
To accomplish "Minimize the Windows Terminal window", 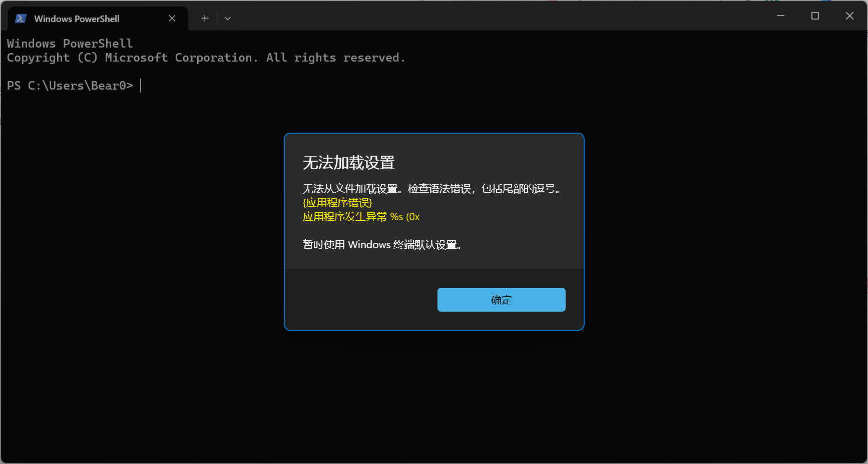I will (780, 16).
